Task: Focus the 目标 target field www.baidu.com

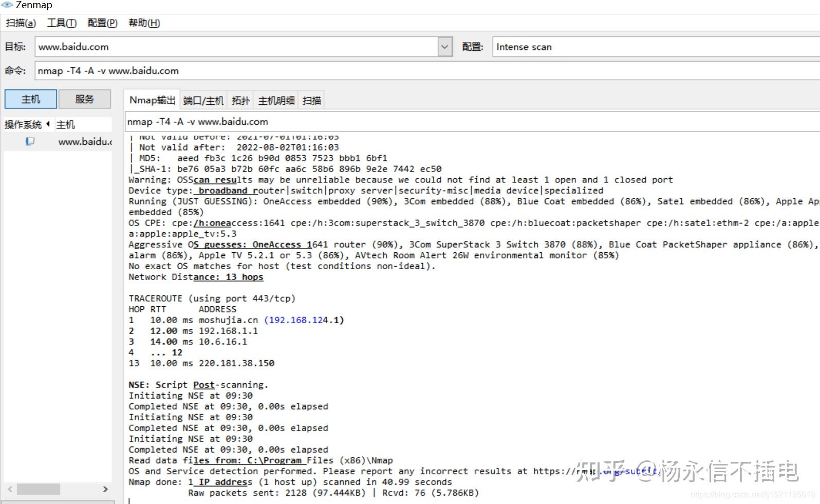Action: (x=236, y=47)
